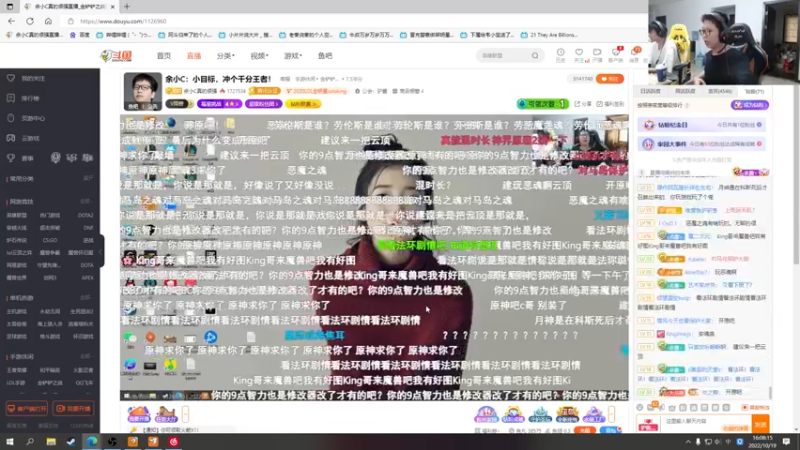Open the 任务大厅 icon below the video
This screenshot has height=450, width=800.
click(x=166, y=414)
